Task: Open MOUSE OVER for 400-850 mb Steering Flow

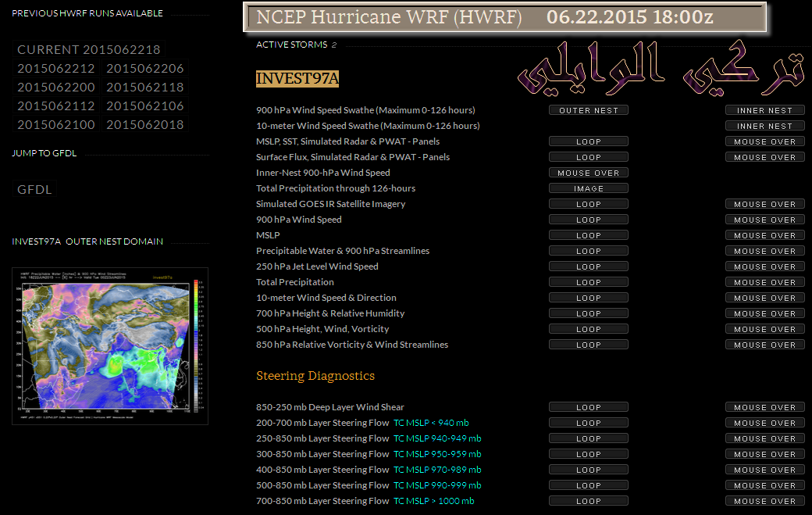Action: point(765,470)
